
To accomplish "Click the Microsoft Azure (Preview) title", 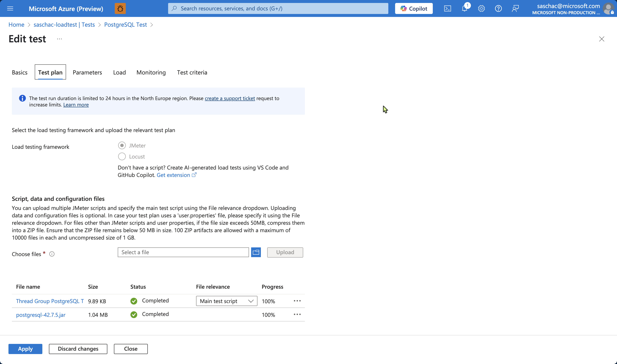I will click(66, 9).
